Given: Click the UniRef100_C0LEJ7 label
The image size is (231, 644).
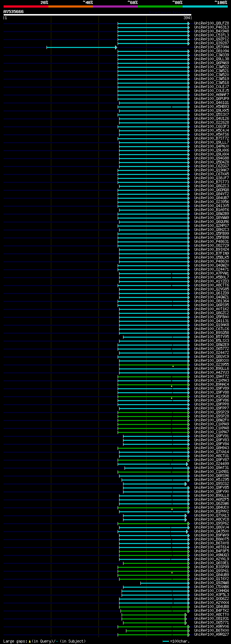Looking at the screenshot, I should pos(212,87).
